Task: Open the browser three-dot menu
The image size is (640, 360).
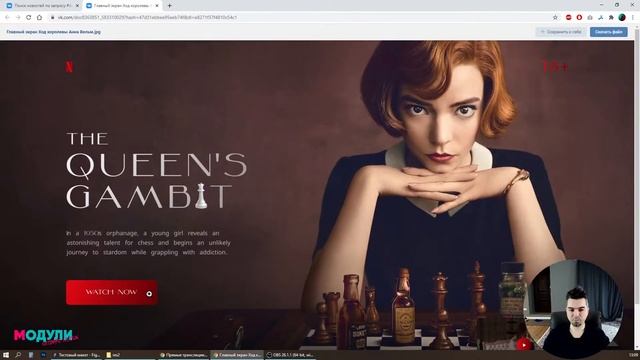Action: point(633,18)
